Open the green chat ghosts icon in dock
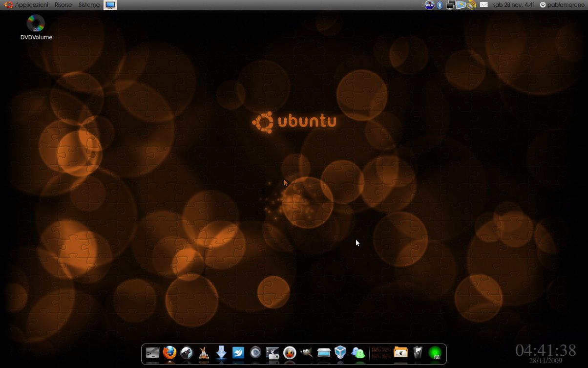This screenshot has width=588, height=368. click(x=358, y=353)
